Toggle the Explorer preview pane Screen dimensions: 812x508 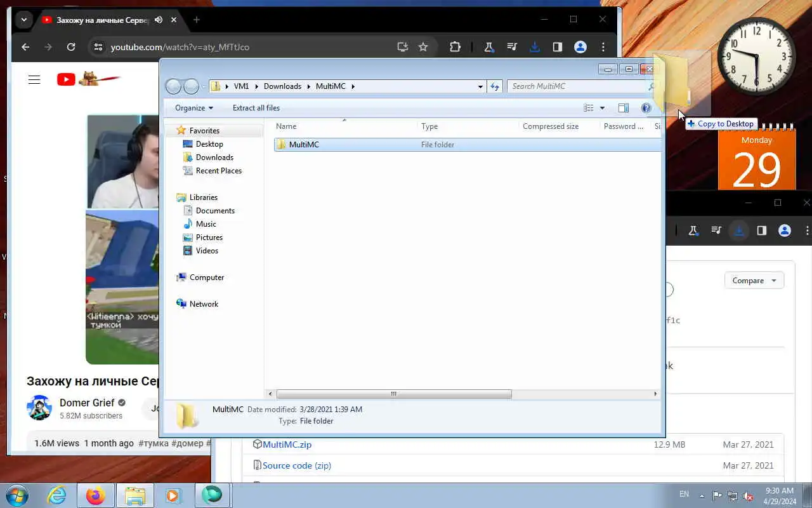(x=624, y=108)
